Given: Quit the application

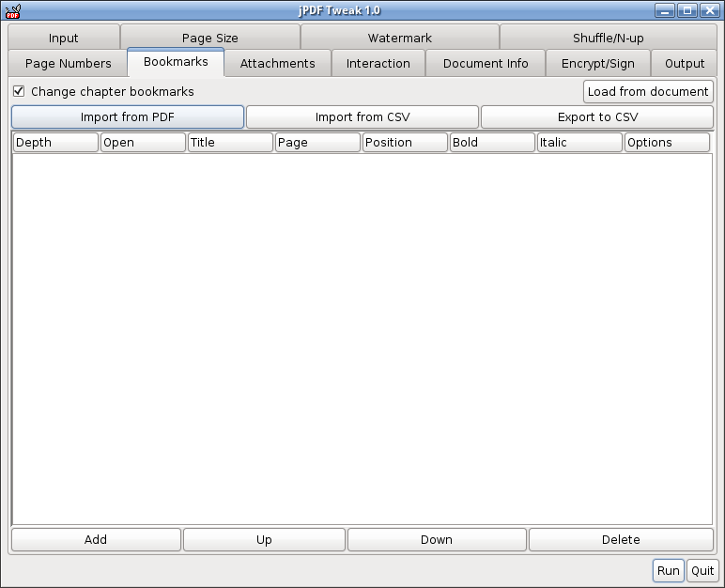Looking at the screenshot, I should click(x=702, y=570).
